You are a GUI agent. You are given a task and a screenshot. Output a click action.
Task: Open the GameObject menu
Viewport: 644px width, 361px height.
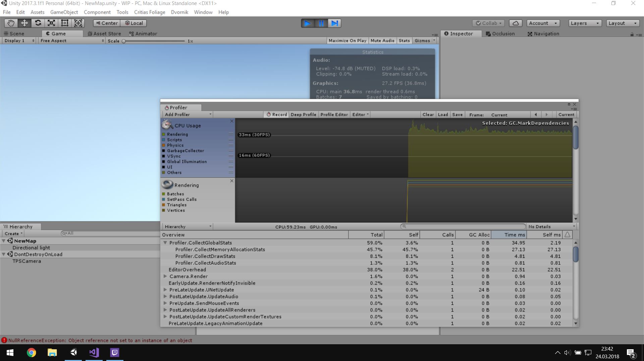tap(64, 12)
